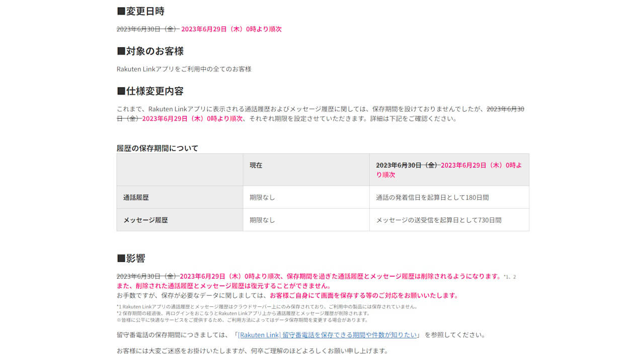Screen dimensions: 644x362
Task: Click the 期限なし cell for メッセージ履歴
Action: click(262, 220)
